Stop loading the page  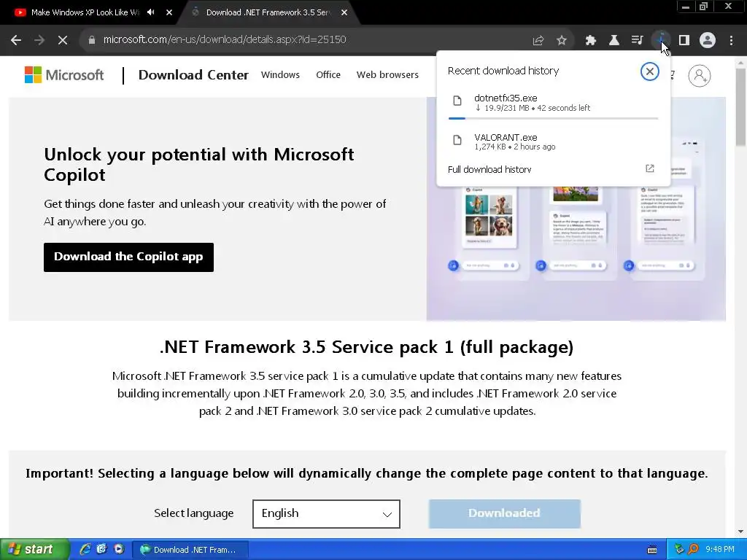coord(63,40)
